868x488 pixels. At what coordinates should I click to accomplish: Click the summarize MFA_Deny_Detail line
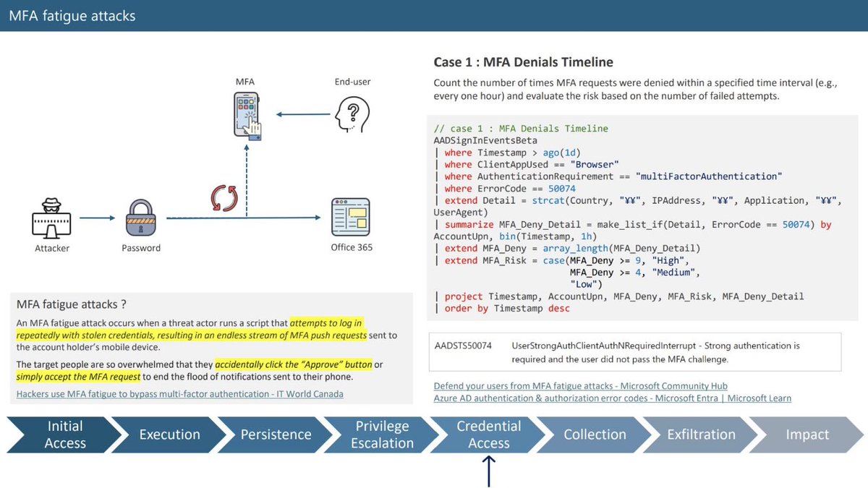(633, 230)
